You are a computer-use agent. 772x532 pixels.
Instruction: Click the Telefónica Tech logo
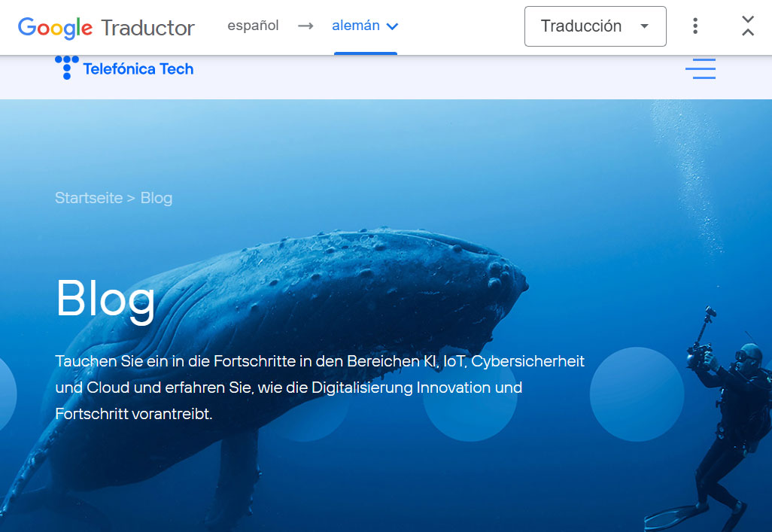pos(124,68)
